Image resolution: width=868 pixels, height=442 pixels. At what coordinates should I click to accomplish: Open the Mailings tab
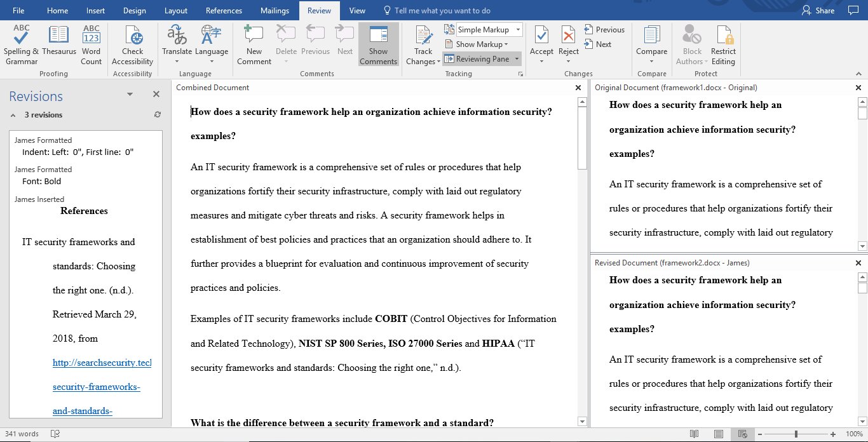(275, 10)
